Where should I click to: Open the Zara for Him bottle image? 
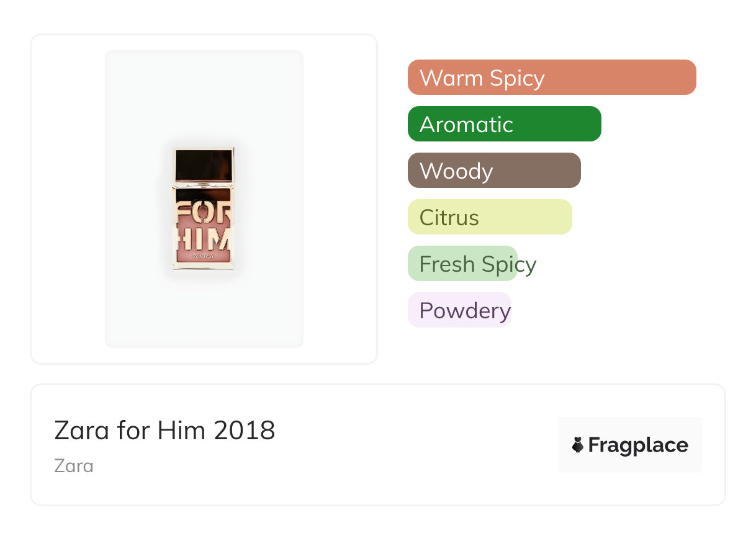[204, 209]
